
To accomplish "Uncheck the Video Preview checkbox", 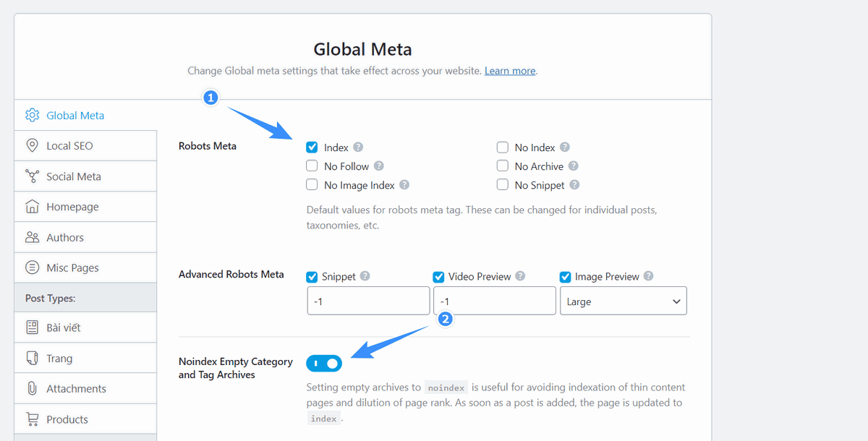I will [438, 277].
